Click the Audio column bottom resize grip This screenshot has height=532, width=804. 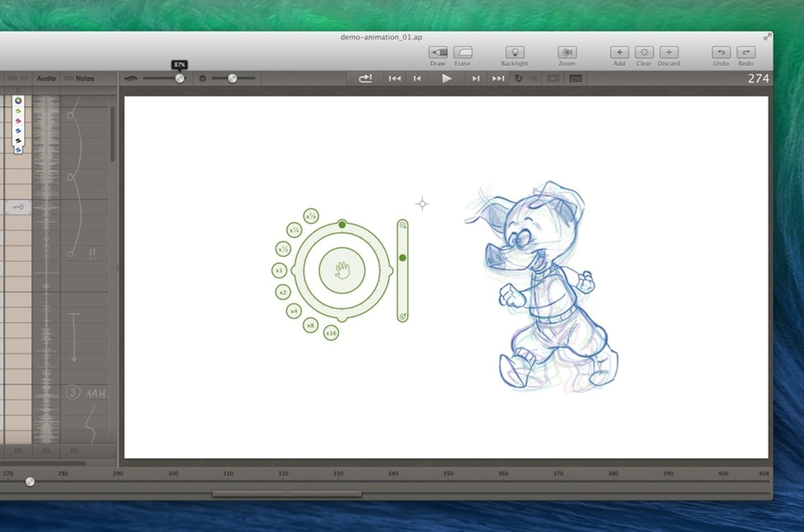click(x=46, y=451)
